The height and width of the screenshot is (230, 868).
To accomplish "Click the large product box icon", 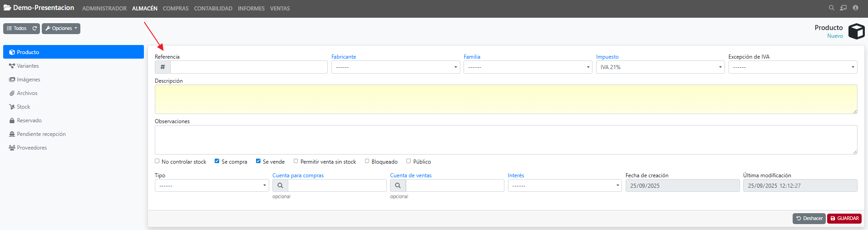I will (x=856, y=31).
